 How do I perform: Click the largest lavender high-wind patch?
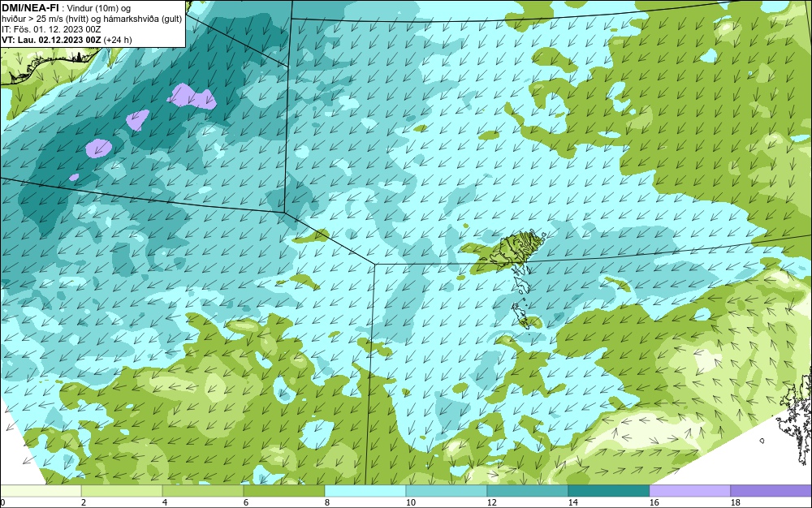point(192,97)
